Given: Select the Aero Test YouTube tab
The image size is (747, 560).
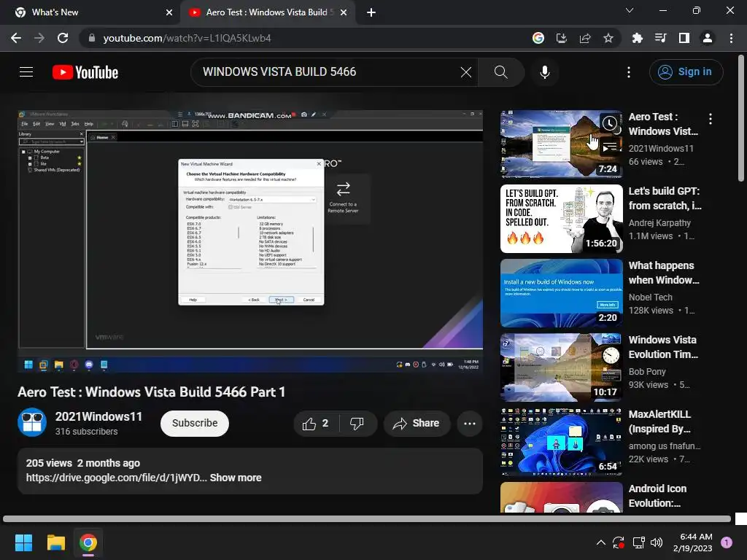Looking at the screenshot, I should tap(267, 12).
